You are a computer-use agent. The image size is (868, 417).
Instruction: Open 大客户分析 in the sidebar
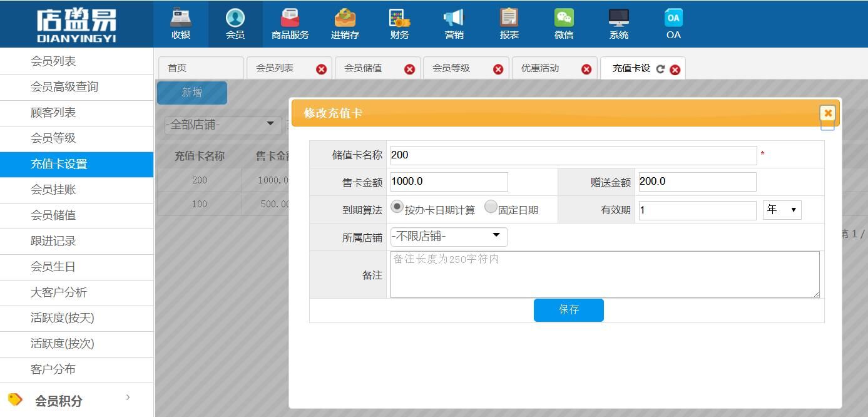coord(76,292)
